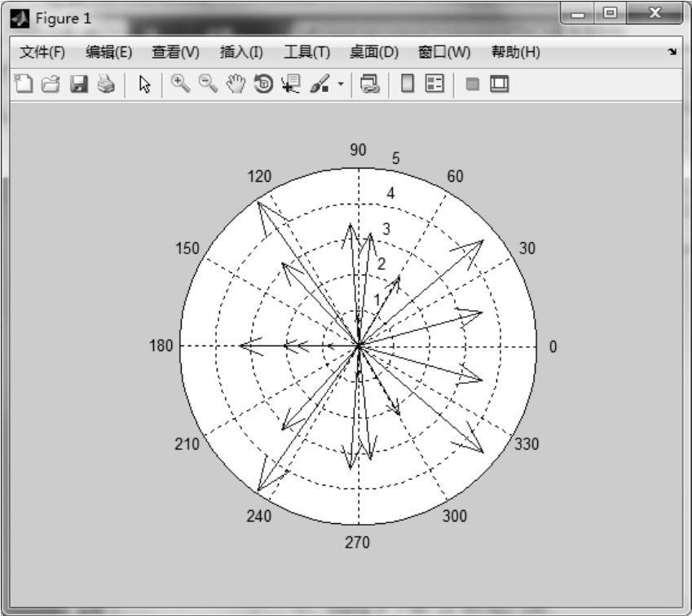
Task: Click the Hide Plot Tools button
Action: [472, 84]
